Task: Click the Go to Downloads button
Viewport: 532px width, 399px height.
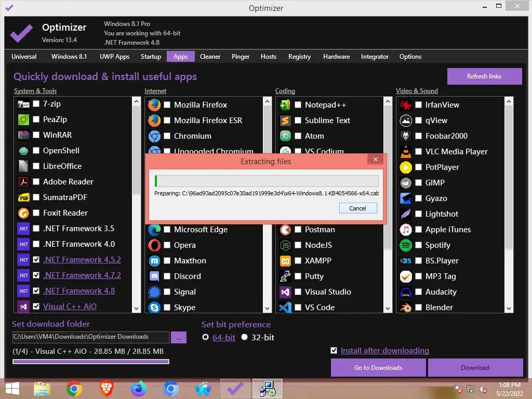Action: pos(378,368)
